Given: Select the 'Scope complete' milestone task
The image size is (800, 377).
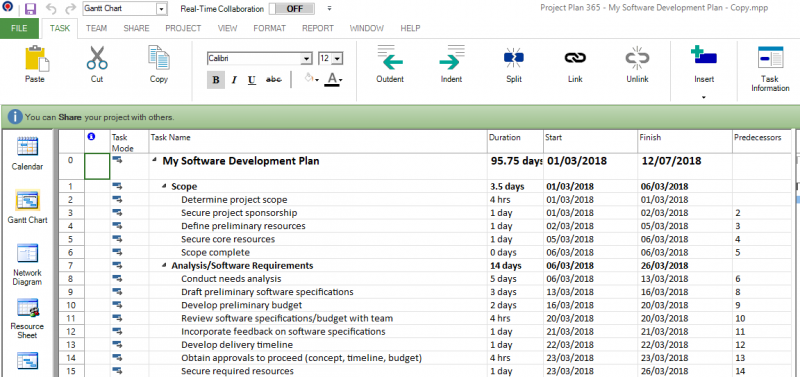Looking at the screenshot, I should (x=215, y=253).
